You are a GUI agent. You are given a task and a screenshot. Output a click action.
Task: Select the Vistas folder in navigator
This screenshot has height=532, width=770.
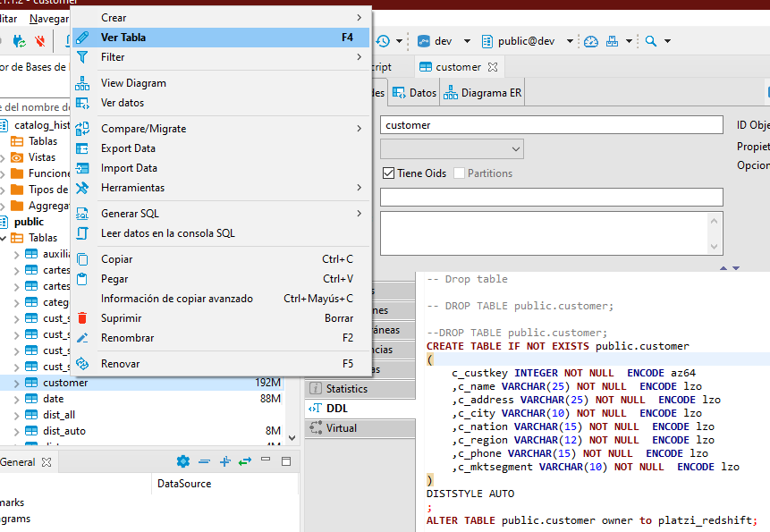[42, 157]
